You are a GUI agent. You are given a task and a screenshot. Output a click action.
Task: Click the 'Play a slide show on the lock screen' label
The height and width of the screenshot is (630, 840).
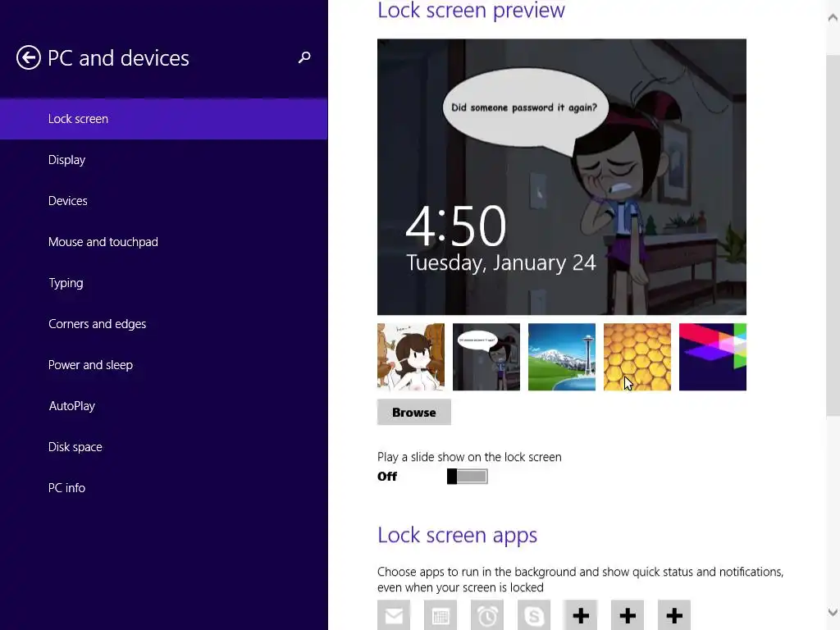click(x=469, y=457)
